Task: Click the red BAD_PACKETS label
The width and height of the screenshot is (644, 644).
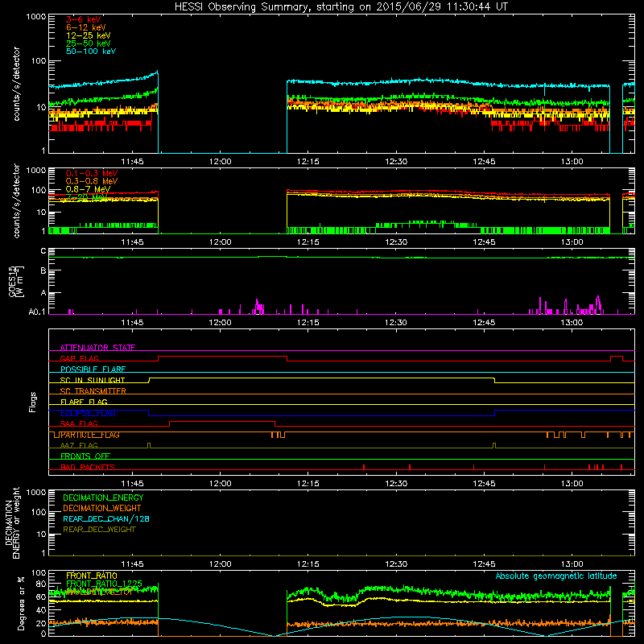Action: [88, 467]
